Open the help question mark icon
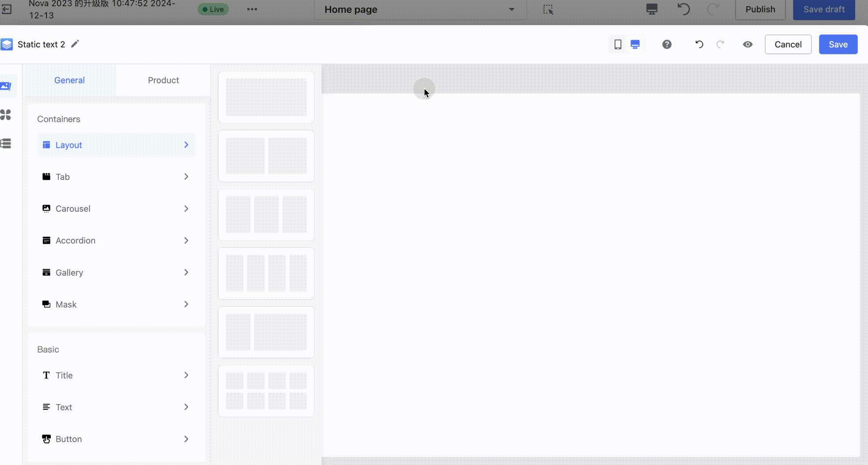This screenshot has width=868, height=465. pos(667,45)
